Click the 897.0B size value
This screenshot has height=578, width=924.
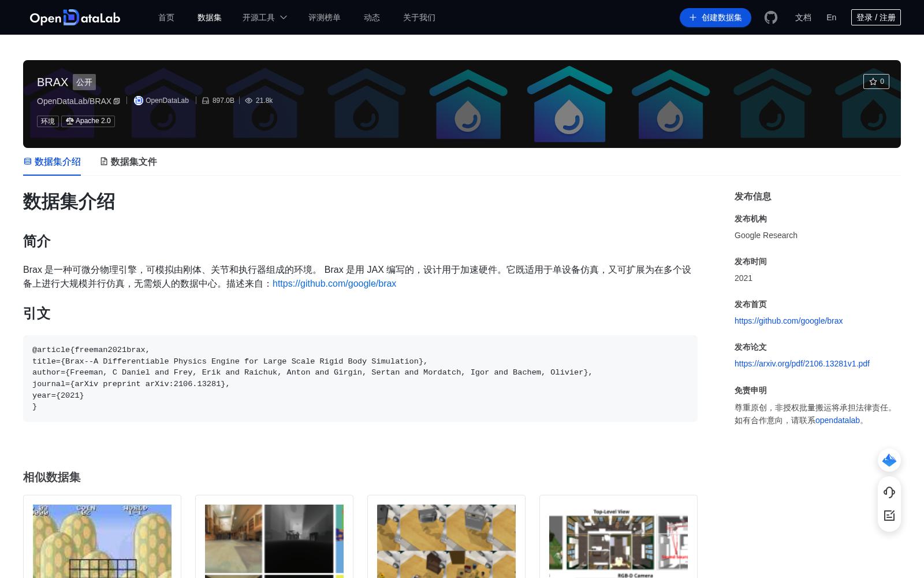tap(223, 101)
